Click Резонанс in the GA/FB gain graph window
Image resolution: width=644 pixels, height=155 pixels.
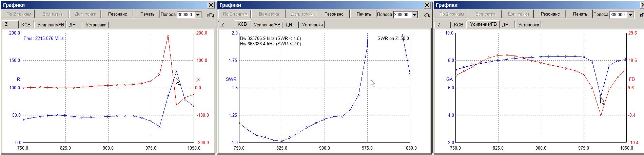550,14
